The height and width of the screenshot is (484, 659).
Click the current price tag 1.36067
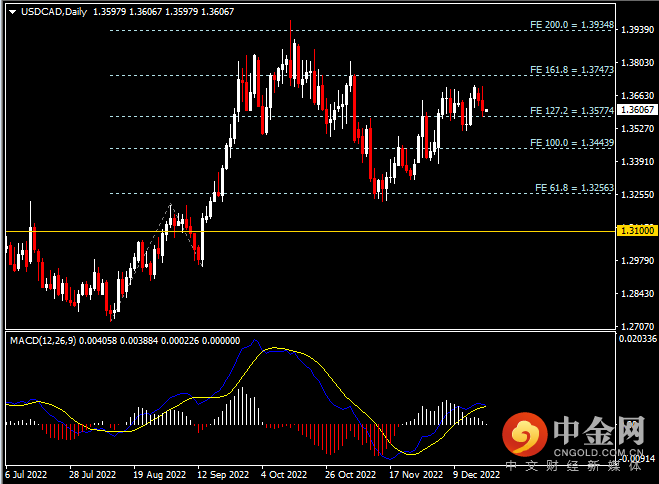[x=637, y=110]
